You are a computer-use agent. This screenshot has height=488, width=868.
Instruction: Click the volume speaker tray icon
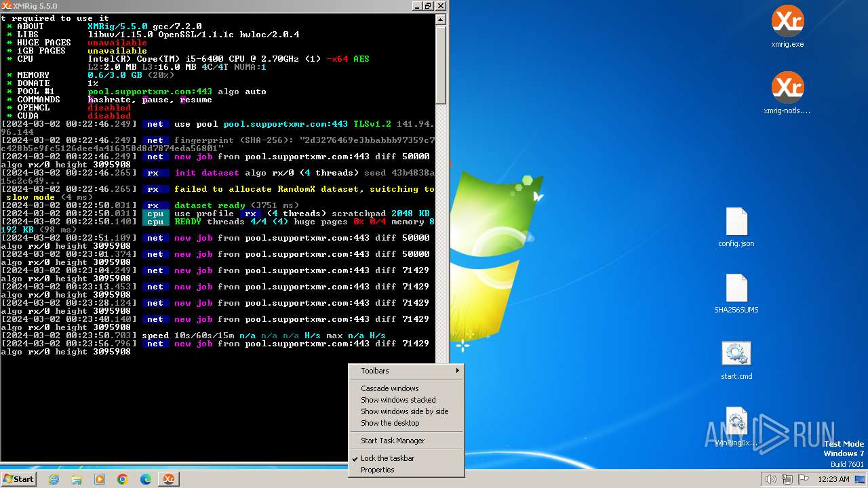tap(770, 479)
